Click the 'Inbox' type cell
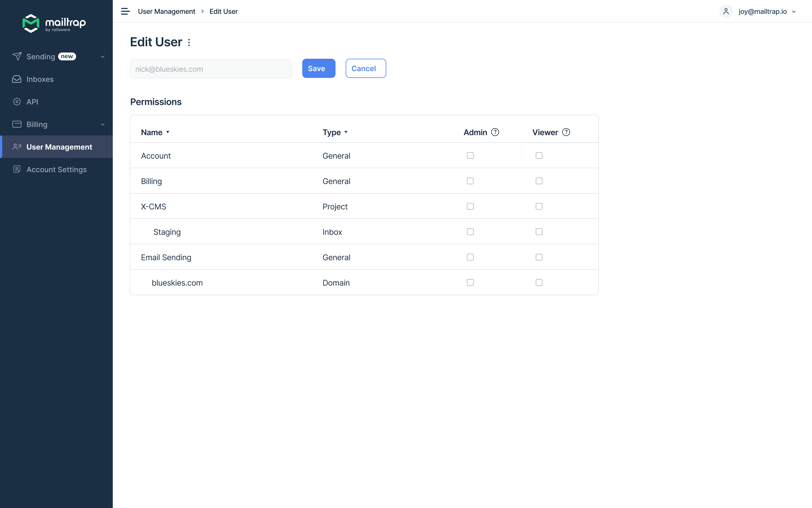 [332, 232]
